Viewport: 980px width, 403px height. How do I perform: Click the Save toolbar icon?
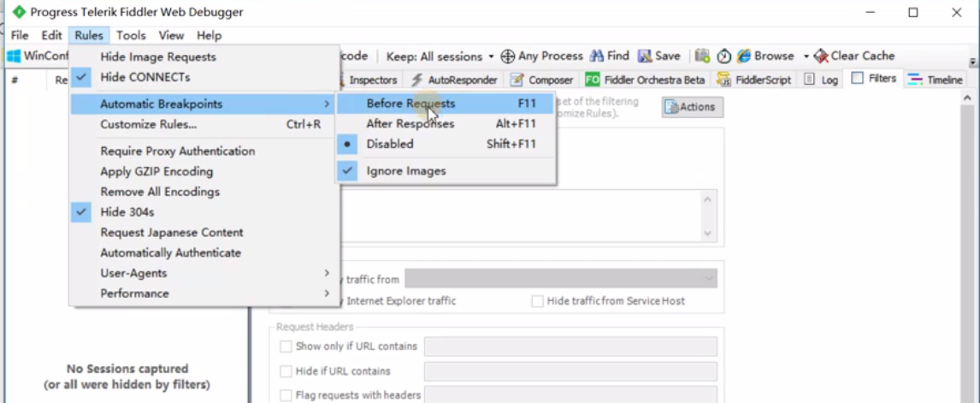(645, 56)
